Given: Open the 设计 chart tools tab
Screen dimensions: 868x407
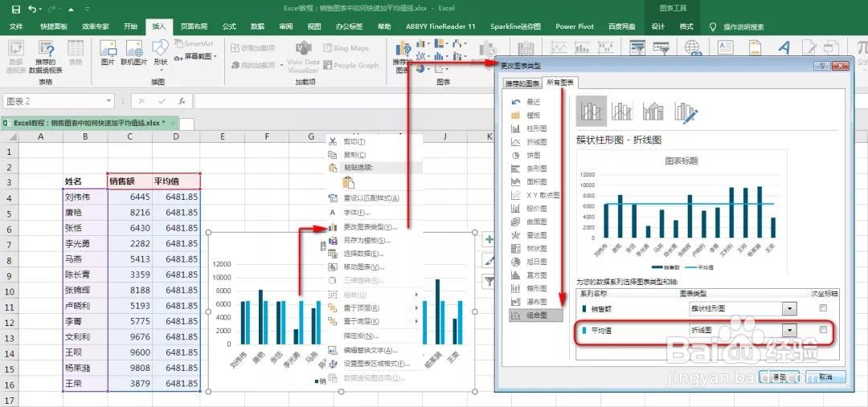Looking at the screenshot, I should [657, 26].
